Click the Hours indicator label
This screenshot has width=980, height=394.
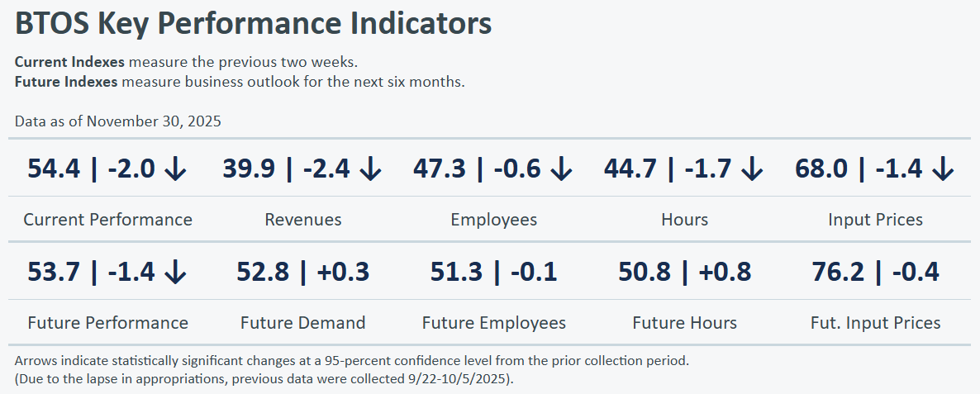click(x=684, y=220)
